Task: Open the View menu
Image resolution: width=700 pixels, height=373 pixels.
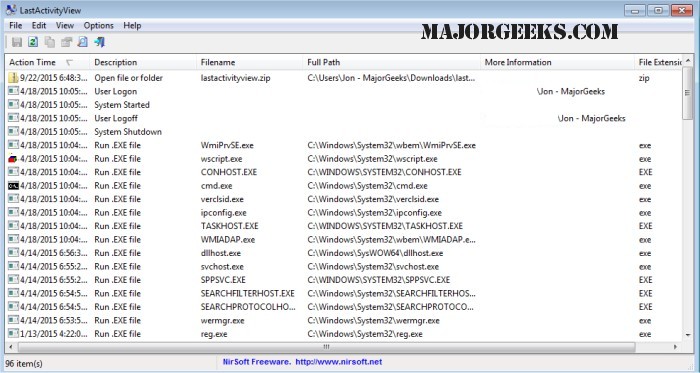Action: click(x=65, y=25)
